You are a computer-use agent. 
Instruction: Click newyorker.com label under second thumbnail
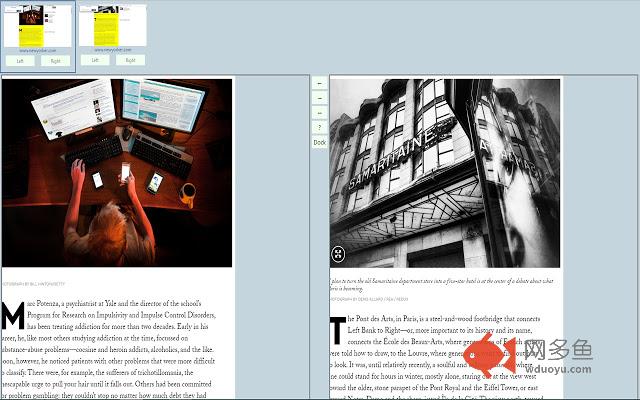tap(112, 50)
